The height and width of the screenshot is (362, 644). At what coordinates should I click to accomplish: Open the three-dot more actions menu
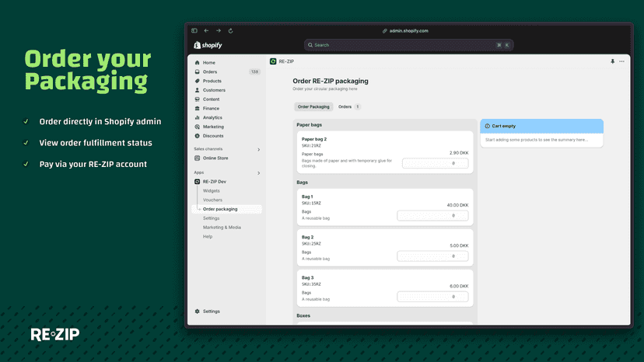(621, 61)
